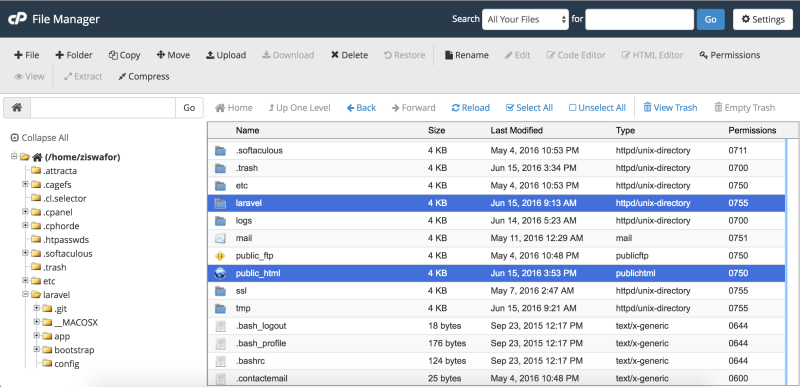Delete the selected items
The height and width of the screenshot is (387, 800).
(x=349, y=55)
